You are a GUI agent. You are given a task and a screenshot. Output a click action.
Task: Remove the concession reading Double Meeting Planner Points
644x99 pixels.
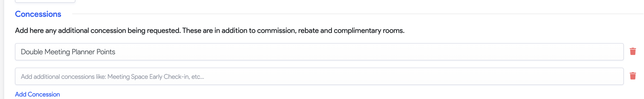point(632,52)
